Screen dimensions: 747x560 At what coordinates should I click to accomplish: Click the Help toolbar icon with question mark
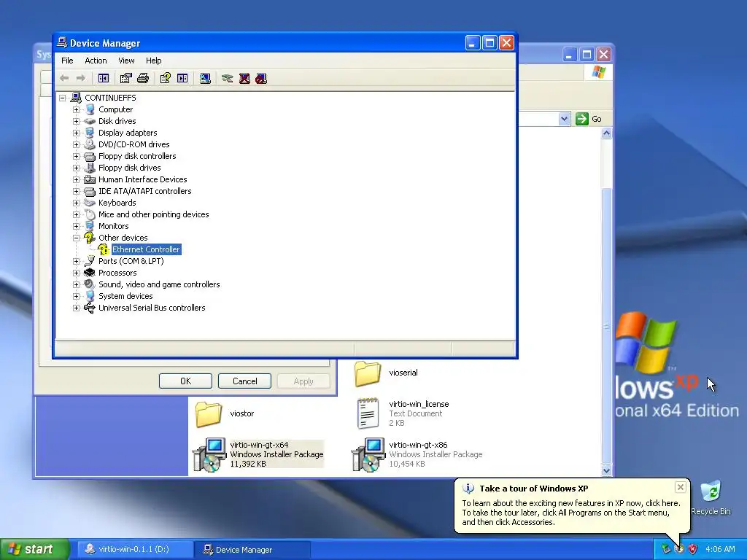pos(166,78)
